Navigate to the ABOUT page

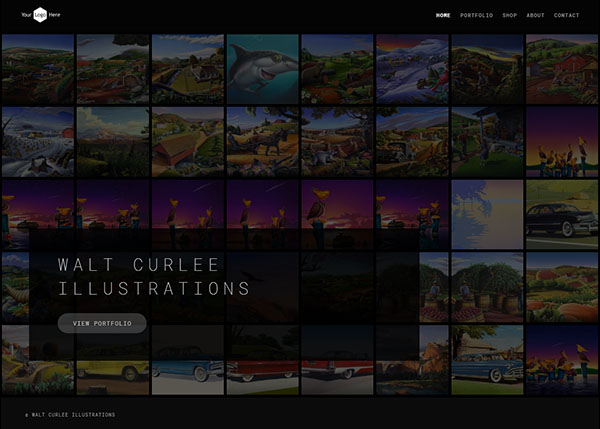click(x=536, y=16)
